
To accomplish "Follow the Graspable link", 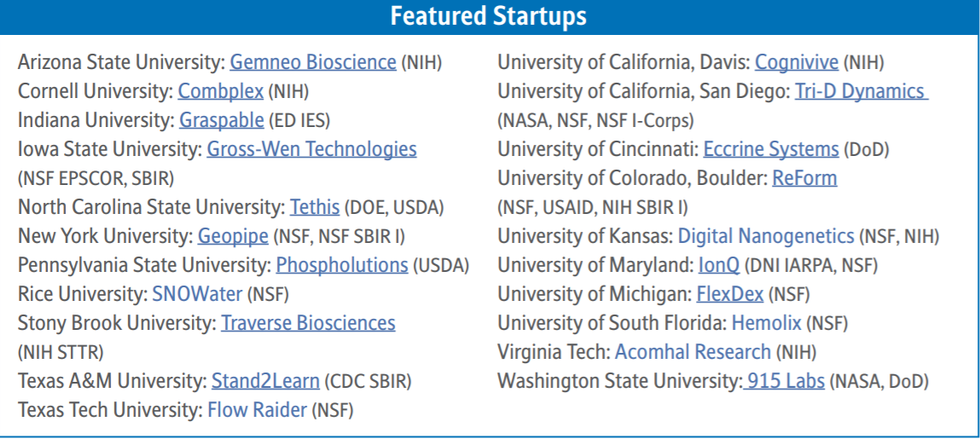I will 222,120.
